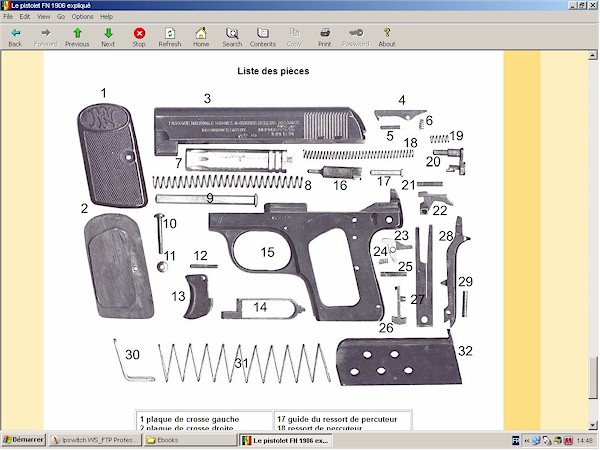Click the red M tray icon

coord(568,441)
